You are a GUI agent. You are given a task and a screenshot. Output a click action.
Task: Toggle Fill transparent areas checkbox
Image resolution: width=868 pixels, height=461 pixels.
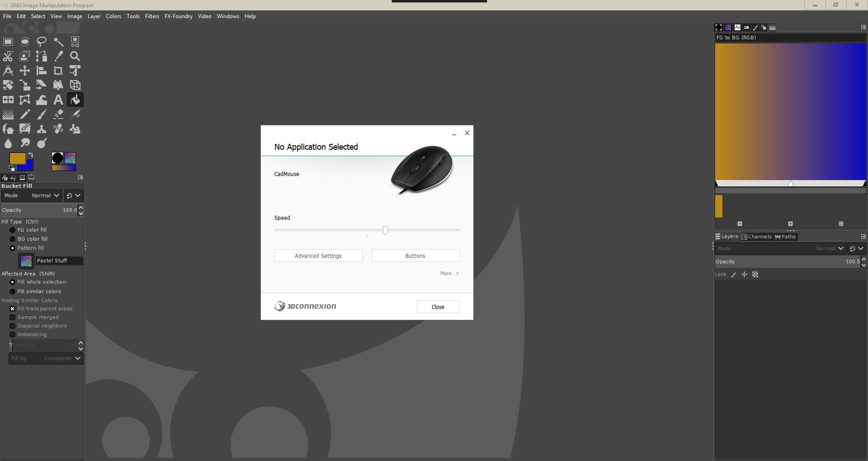[13, 309]
